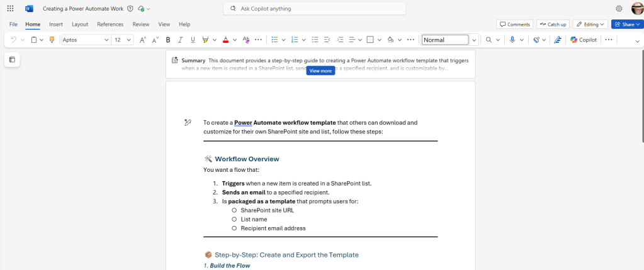Open the Review tab
This screenshot has width=644, height=270.
(x=140, y=24)
